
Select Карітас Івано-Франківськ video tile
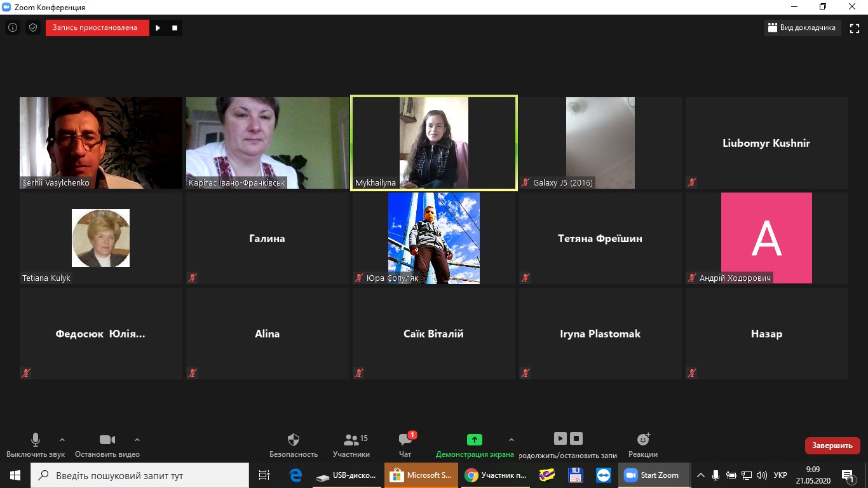(x=268, y=143)
